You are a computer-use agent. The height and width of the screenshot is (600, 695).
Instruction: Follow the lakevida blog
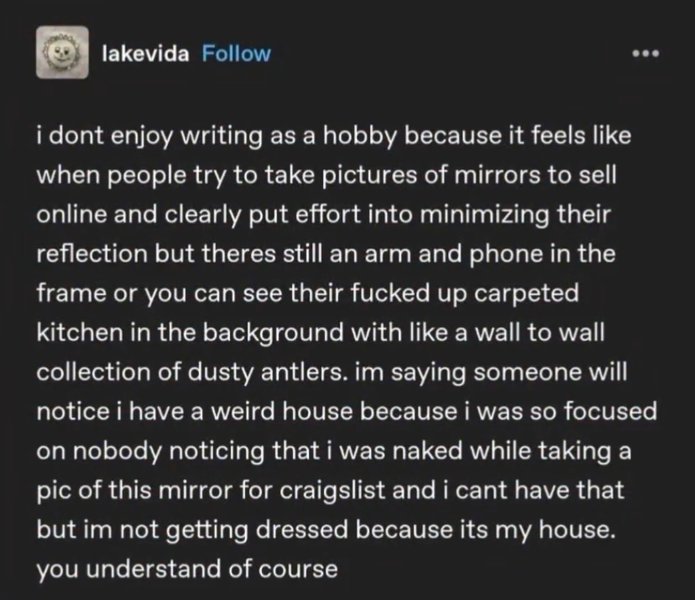(x=236, y=54)
